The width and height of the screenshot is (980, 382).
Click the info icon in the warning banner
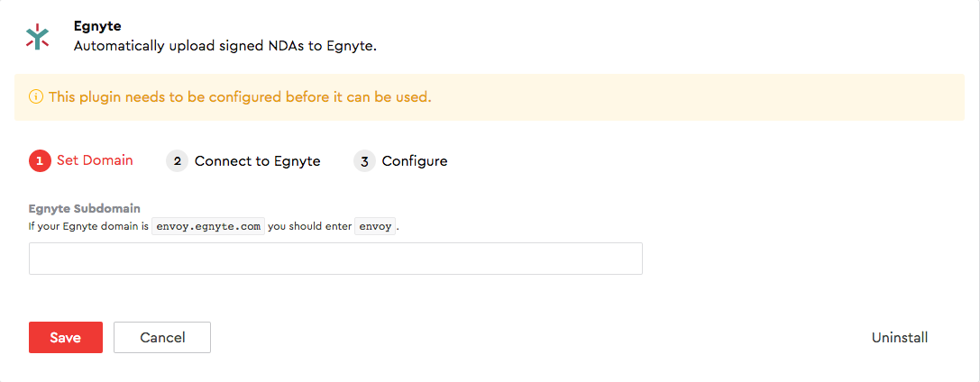point(36,96)
